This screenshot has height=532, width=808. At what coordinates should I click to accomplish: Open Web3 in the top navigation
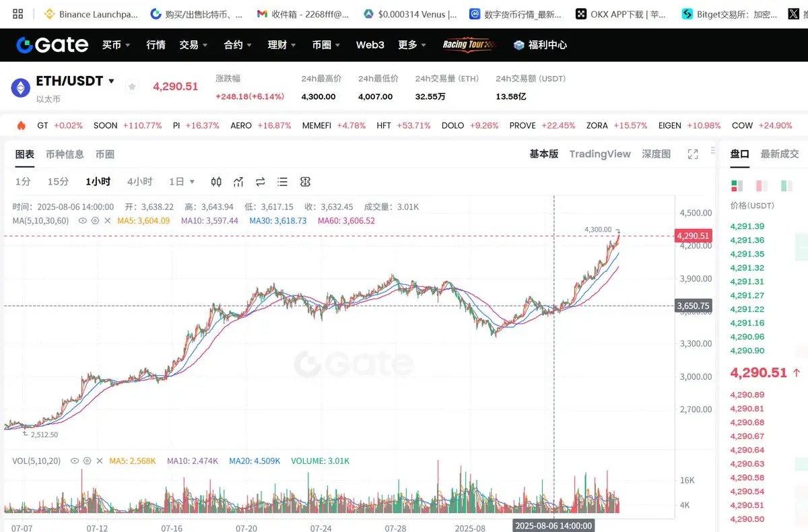(x=370, y=45)
